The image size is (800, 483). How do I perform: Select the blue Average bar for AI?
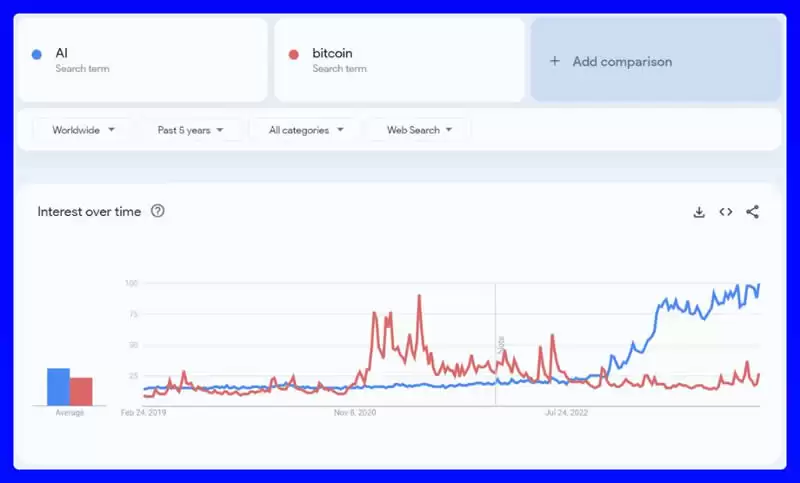(x=58, y=387)
